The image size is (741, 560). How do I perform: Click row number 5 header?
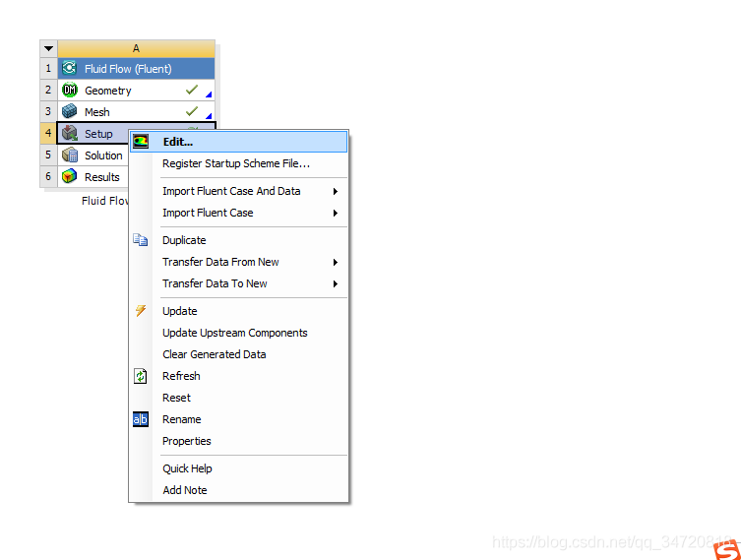[x=48, y=155]
